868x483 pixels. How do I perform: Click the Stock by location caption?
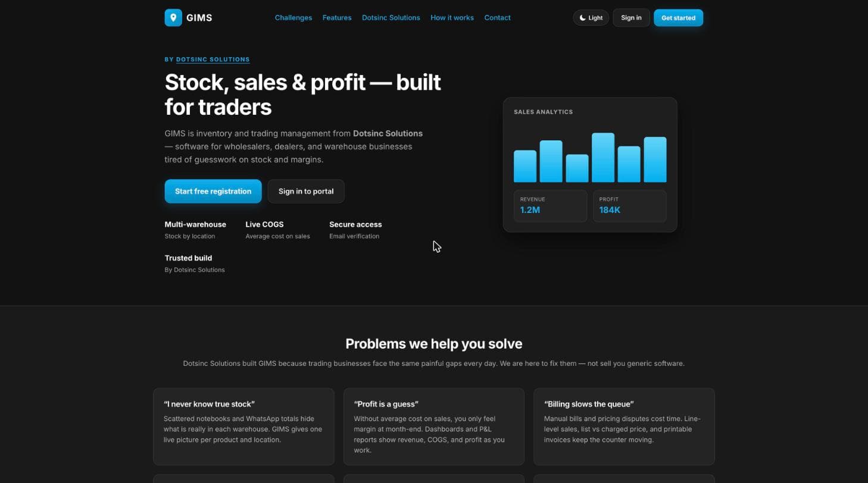click(190, 236)
